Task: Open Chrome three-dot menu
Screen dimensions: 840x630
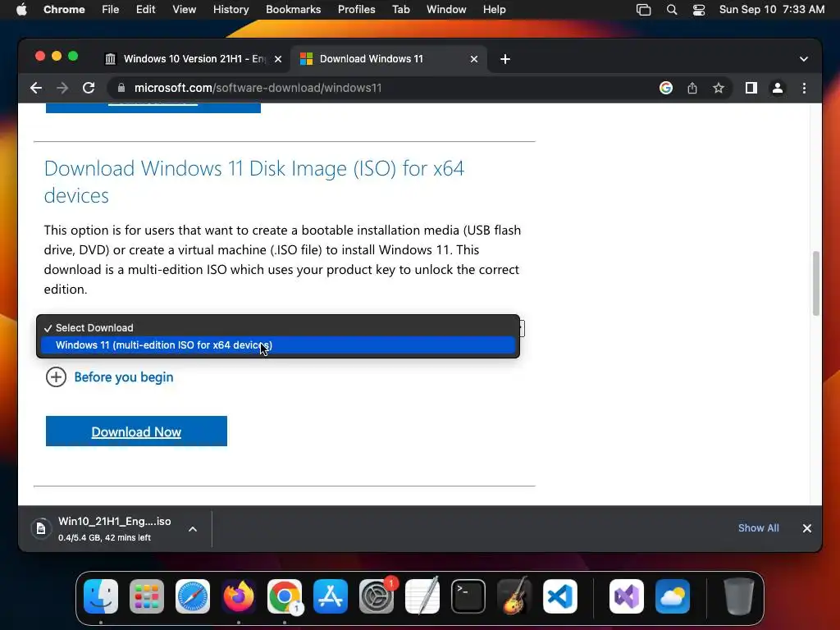Action: 804,88
